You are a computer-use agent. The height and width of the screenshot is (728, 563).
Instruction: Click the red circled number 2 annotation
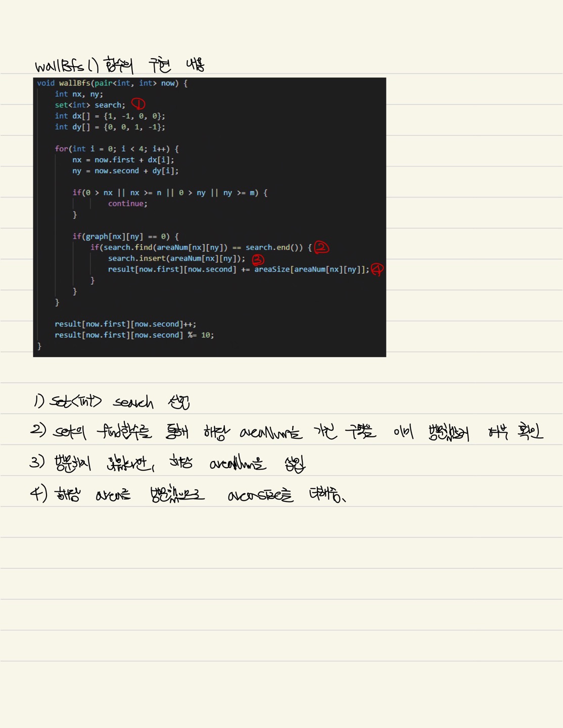coord(321,247)
